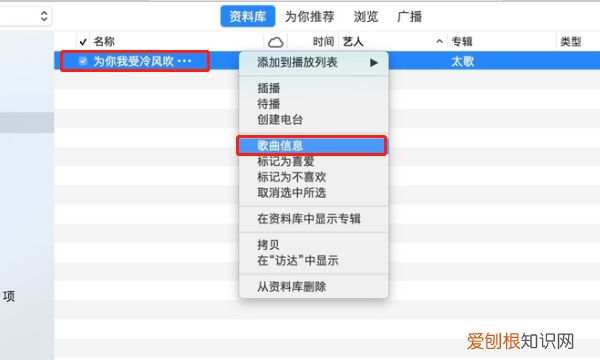Sort by the 艺人 column header
600x360 pixels.
353,41
